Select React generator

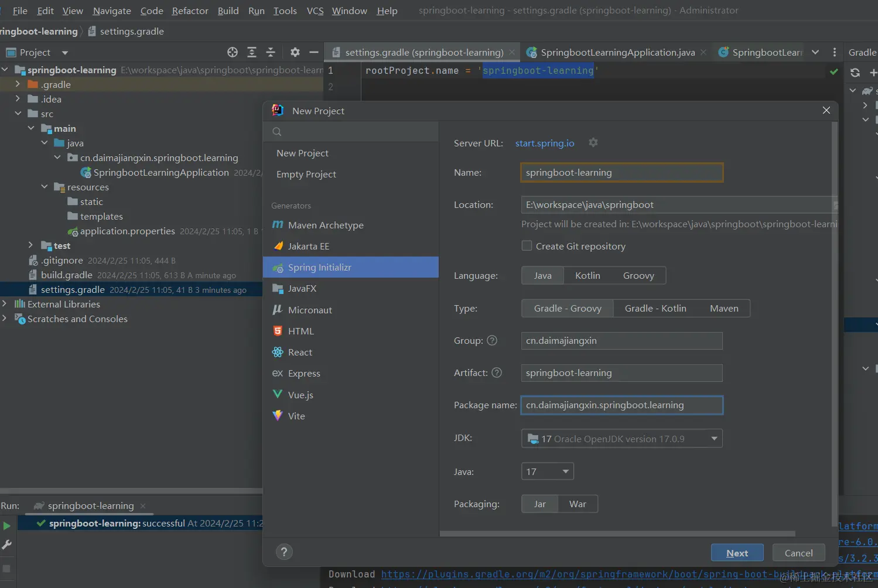pyautogui.click(x=351, y=352)
